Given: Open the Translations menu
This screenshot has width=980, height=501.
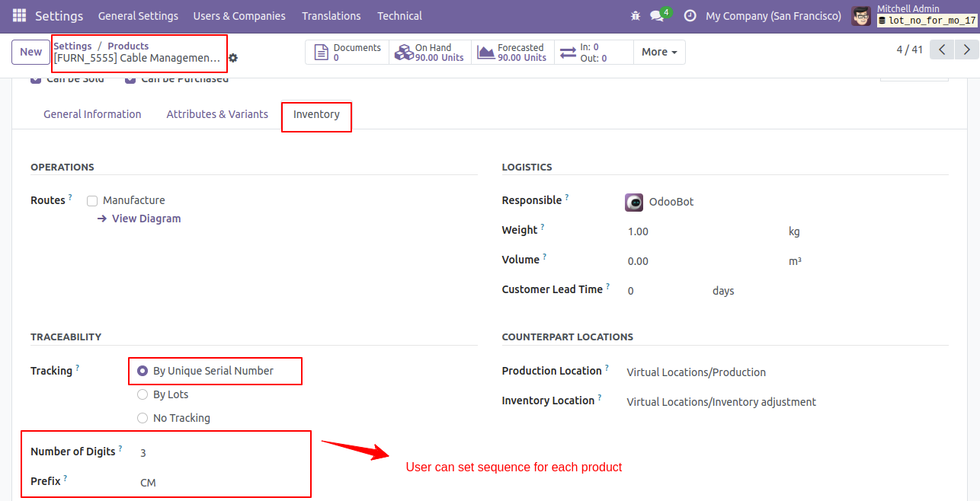Looking at the screenshot, I should (331, 16).
